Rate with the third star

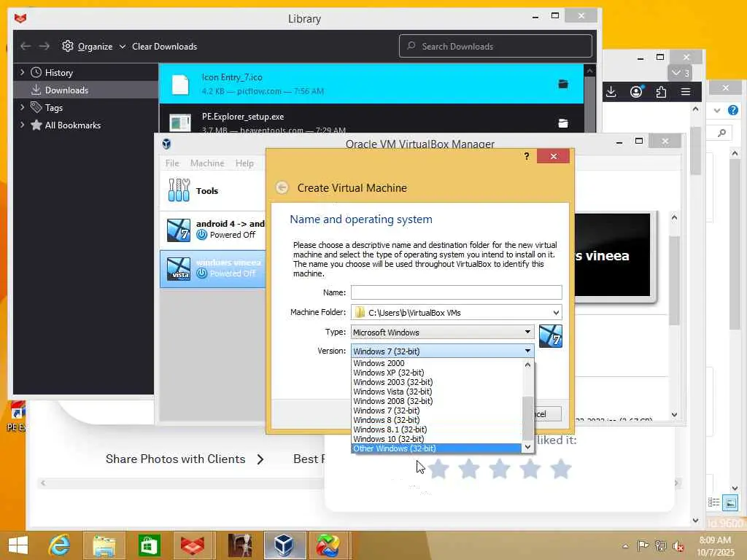[x=500, y=469]
